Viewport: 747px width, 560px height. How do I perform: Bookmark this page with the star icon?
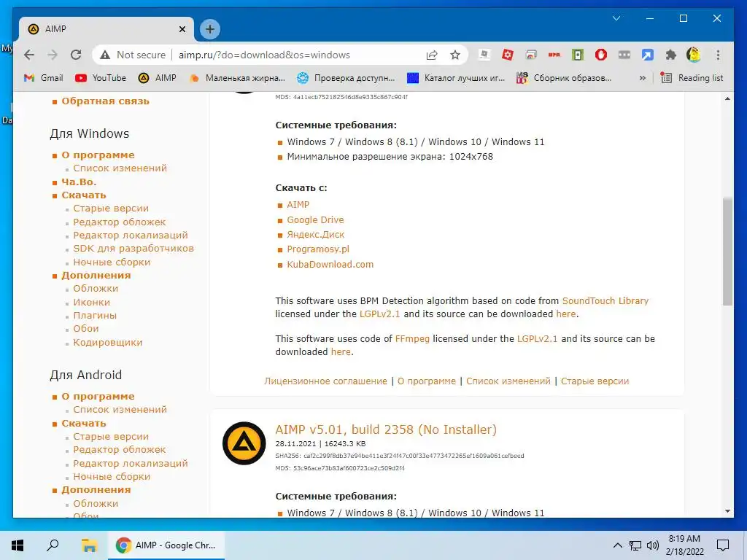(455, 55)
